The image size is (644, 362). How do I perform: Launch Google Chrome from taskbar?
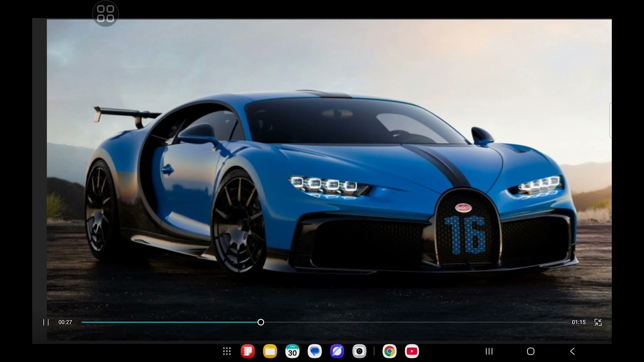(x=389, y=351)
